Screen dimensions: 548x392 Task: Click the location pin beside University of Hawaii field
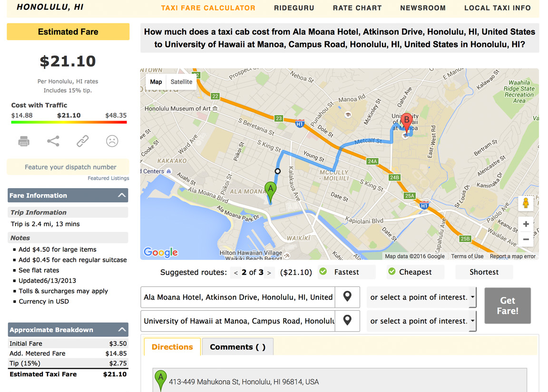point(347,320)
